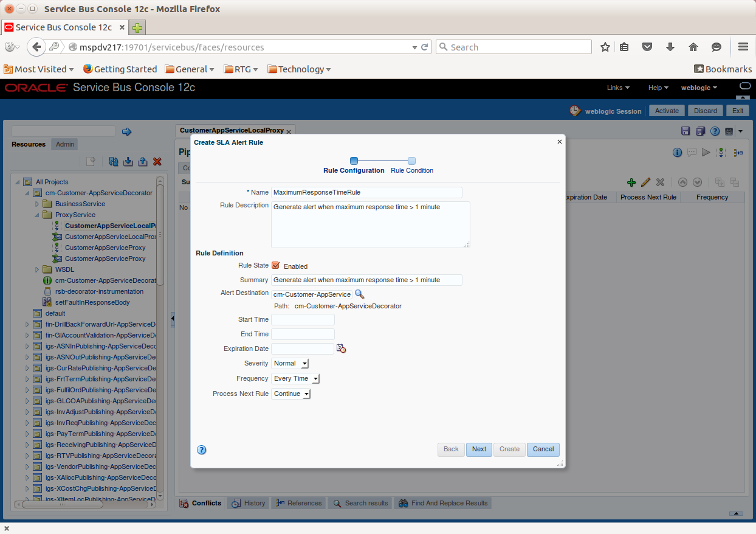Open the Severity dropdown
This screenshot has width=756, height=534.
(290, 363)
